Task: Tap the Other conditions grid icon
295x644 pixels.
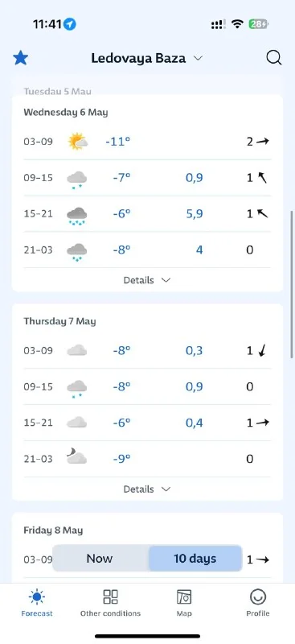Action: 110,597
